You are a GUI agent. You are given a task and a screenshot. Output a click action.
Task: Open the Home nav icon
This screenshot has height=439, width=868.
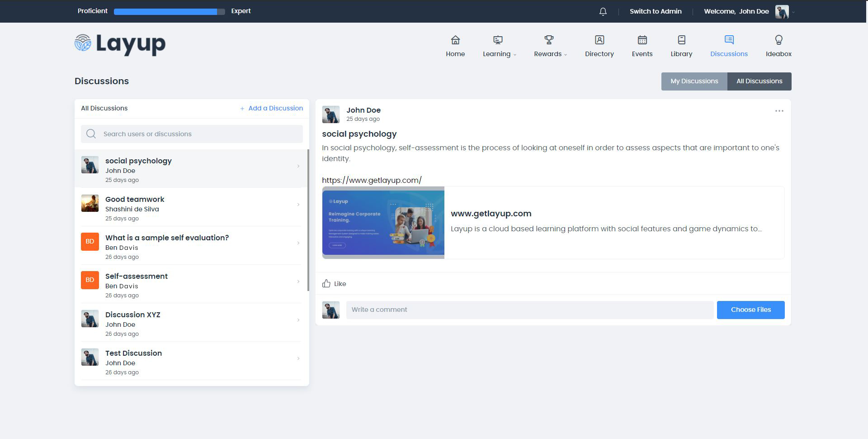455,40
